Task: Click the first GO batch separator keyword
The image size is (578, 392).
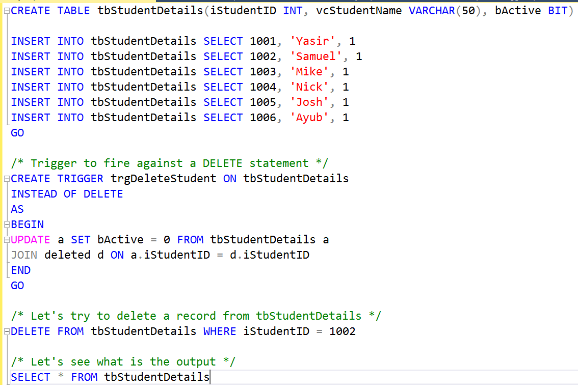Action: tap(17, 132)
